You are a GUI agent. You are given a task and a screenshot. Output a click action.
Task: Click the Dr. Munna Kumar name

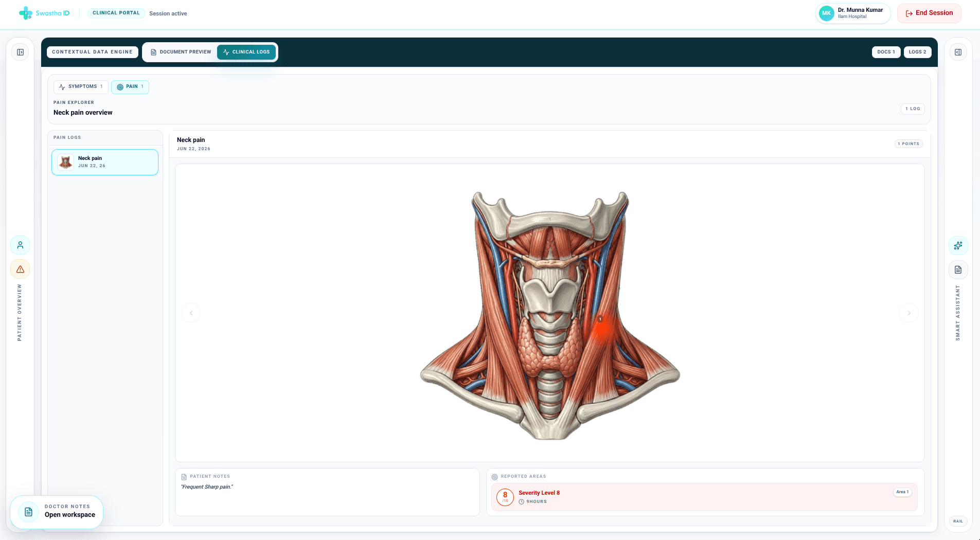860,10
